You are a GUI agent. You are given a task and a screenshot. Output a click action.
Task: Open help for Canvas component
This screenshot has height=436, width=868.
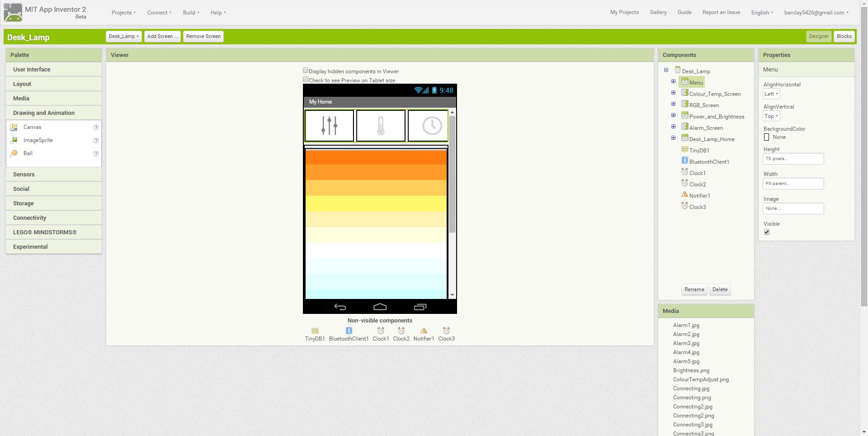pos(96,128)
